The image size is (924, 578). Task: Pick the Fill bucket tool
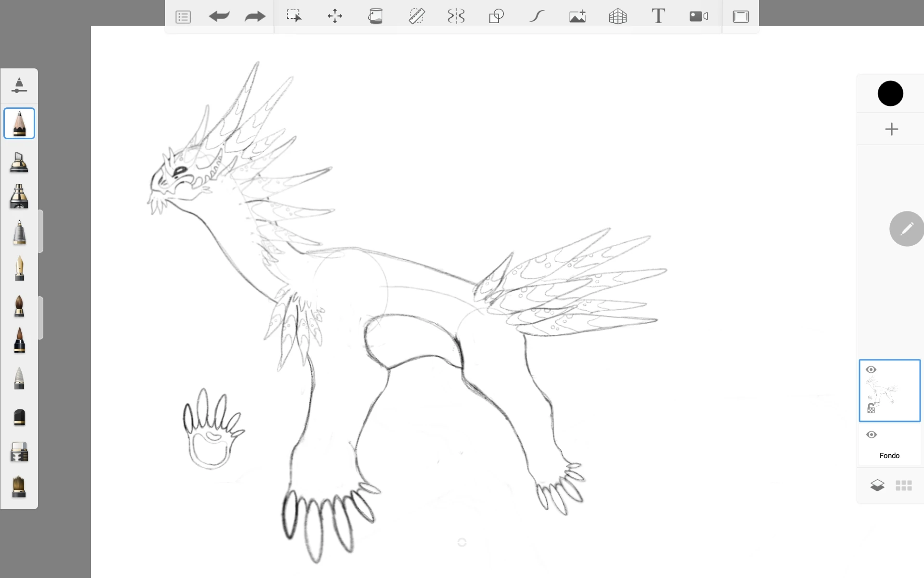375,16
